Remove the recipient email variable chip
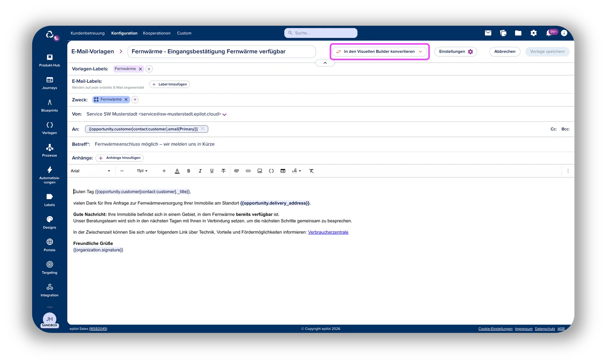The width and height of the screenshot is (606, 364). [203, 129]
